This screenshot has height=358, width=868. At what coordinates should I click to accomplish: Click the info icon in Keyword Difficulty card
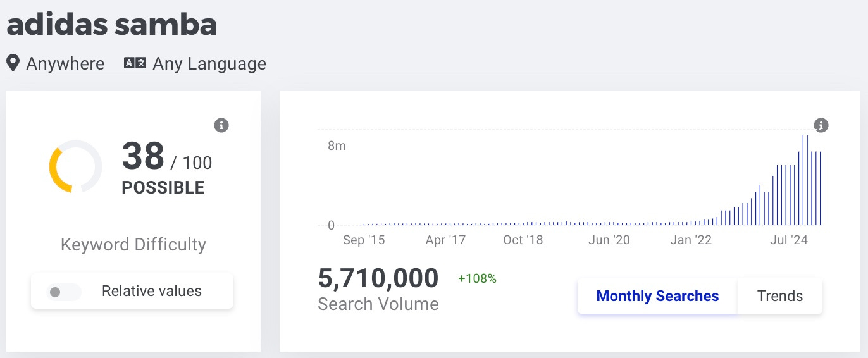(x=221, y=125)
